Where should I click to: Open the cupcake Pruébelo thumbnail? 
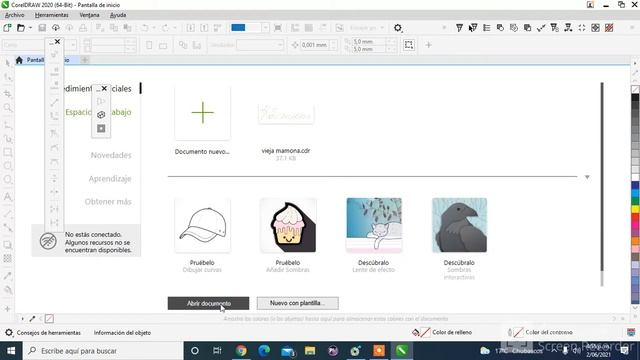[288, 225]
